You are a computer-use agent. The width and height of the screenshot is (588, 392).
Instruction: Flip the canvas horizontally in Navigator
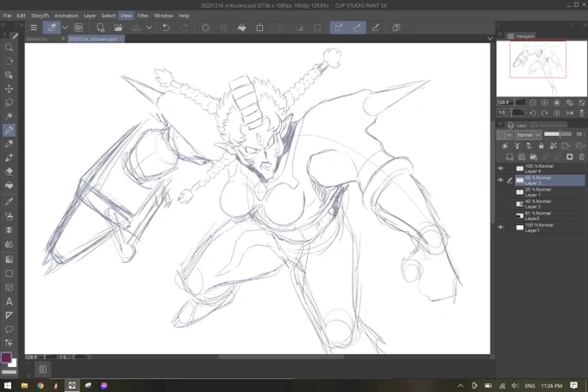(570, 112)
